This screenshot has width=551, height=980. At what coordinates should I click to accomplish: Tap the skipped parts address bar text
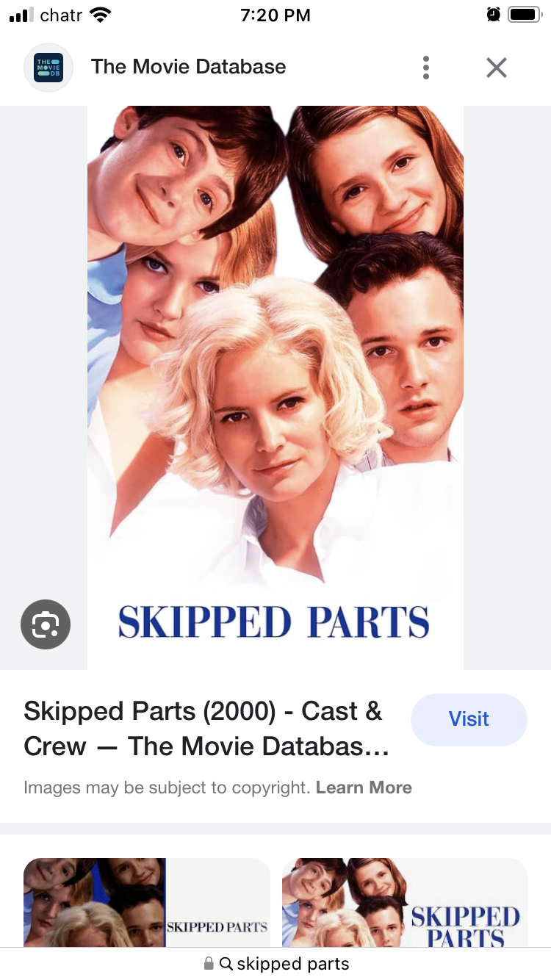point(293,963)
